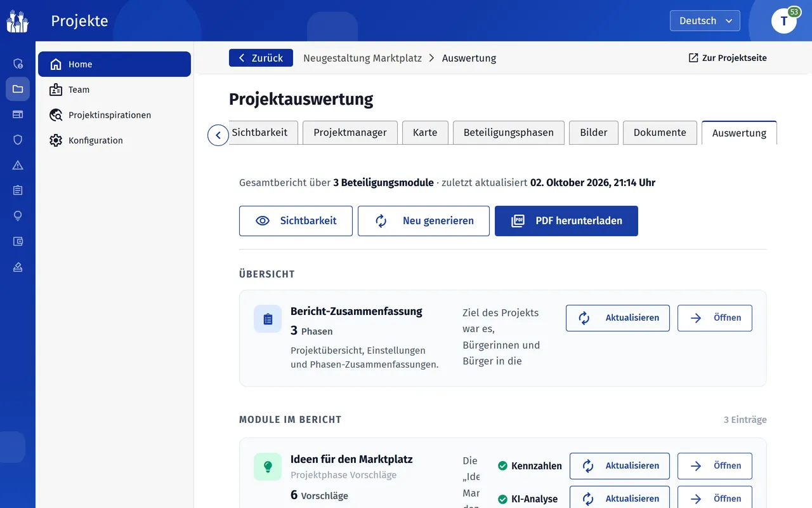Click Öffnen in the KI-Analyse row
The height and width of the screenshot is (508, 812).
(715, 498)
